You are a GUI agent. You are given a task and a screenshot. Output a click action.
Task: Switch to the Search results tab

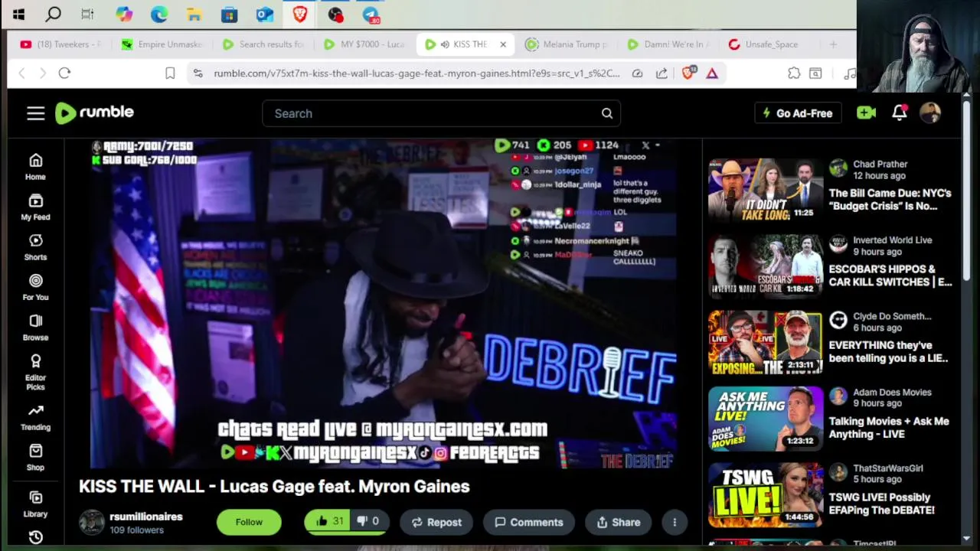point(263,44)
